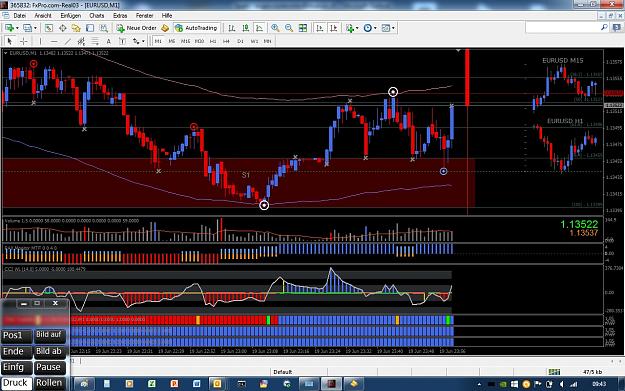The height and width of the screenshot is (391, 625).
Task: Select the equidistant channel tool
Action: (x=81, y=41)
